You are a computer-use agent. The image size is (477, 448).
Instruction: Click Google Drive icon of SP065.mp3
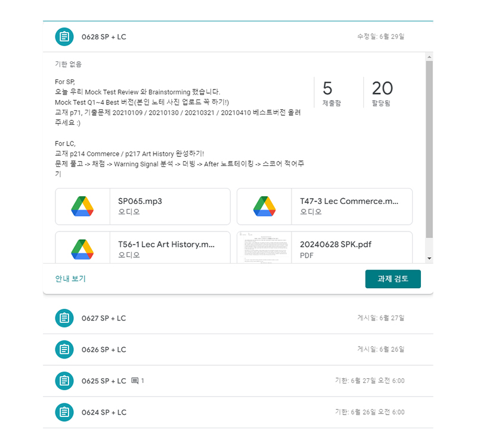[82, 206]
